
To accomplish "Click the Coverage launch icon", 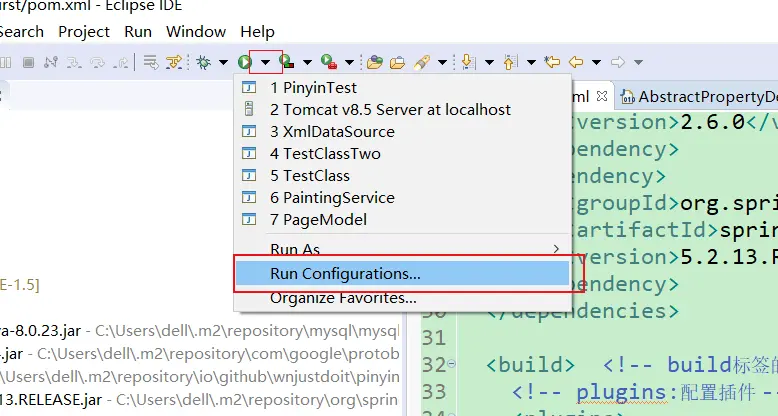I will [286, 62].
